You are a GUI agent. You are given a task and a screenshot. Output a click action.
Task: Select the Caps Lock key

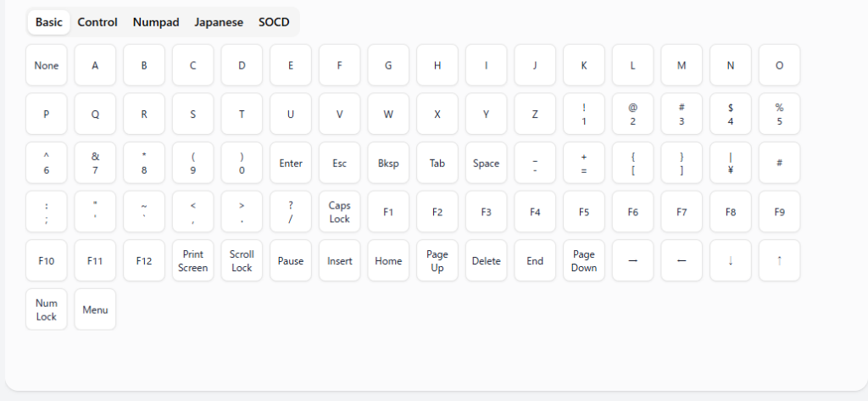pyautogui.click(x=340, y=212)
